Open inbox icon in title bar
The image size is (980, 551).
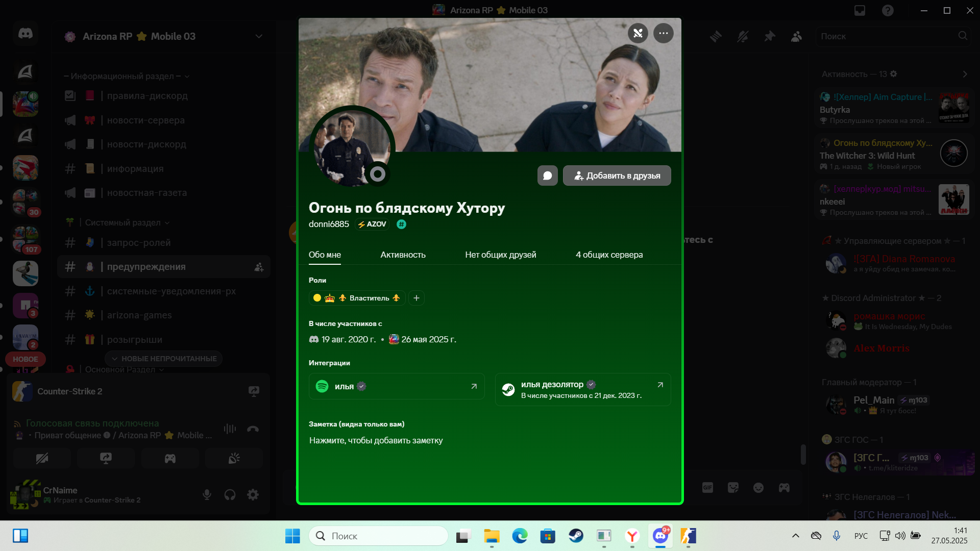click(x=860, y=10)
